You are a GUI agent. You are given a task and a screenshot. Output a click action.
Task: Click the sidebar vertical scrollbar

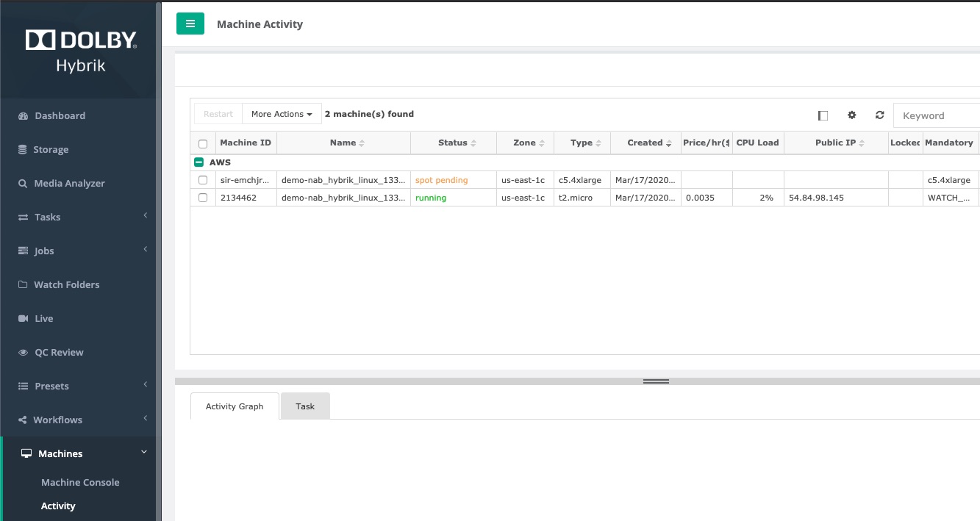[x=158, y=260]
